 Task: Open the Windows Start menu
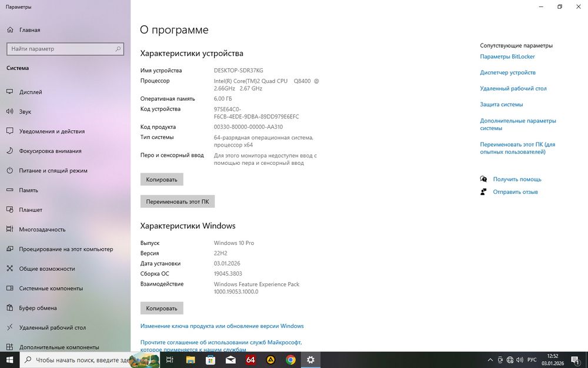(x=10, y=360)
